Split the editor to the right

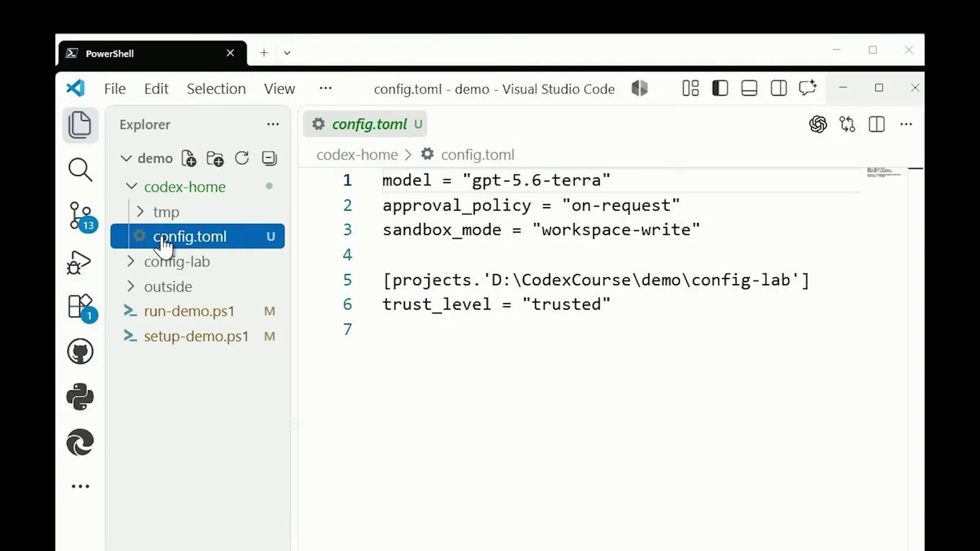(x=876, y=124)
